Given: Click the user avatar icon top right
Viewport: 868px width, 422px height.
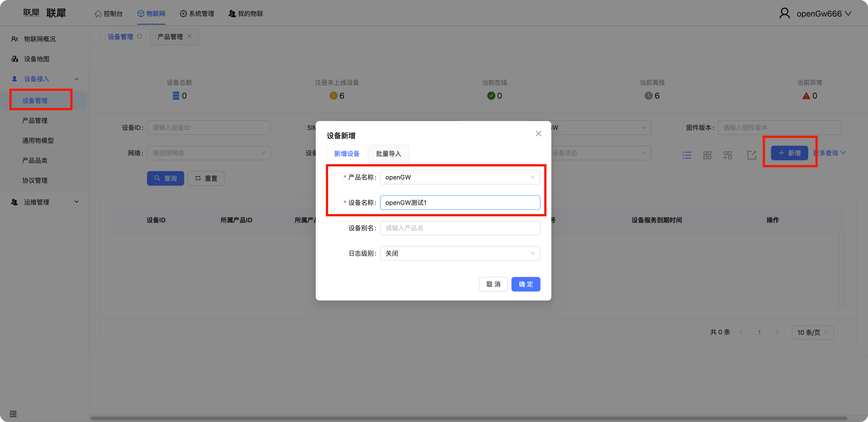Looking at the screenshot, I should click(x=784, y=13).
